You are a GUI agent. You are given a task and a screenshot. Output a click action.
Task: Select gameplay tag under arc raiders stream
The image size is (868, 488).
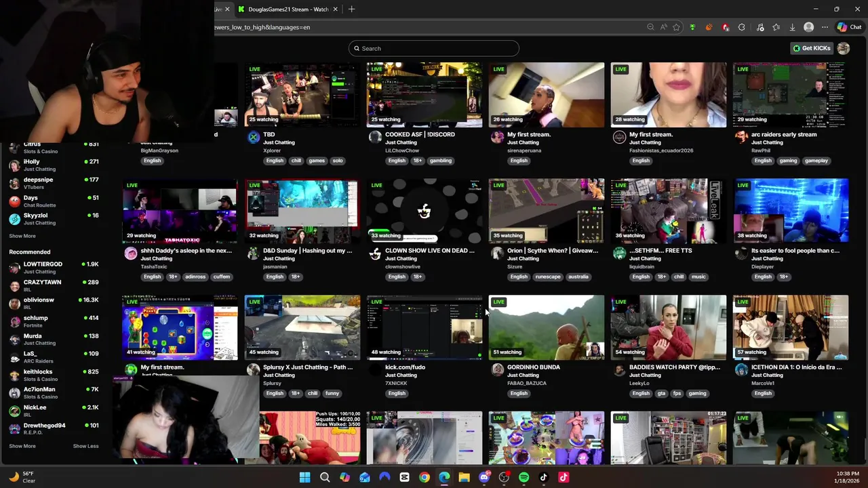click(x=816, y=161)
